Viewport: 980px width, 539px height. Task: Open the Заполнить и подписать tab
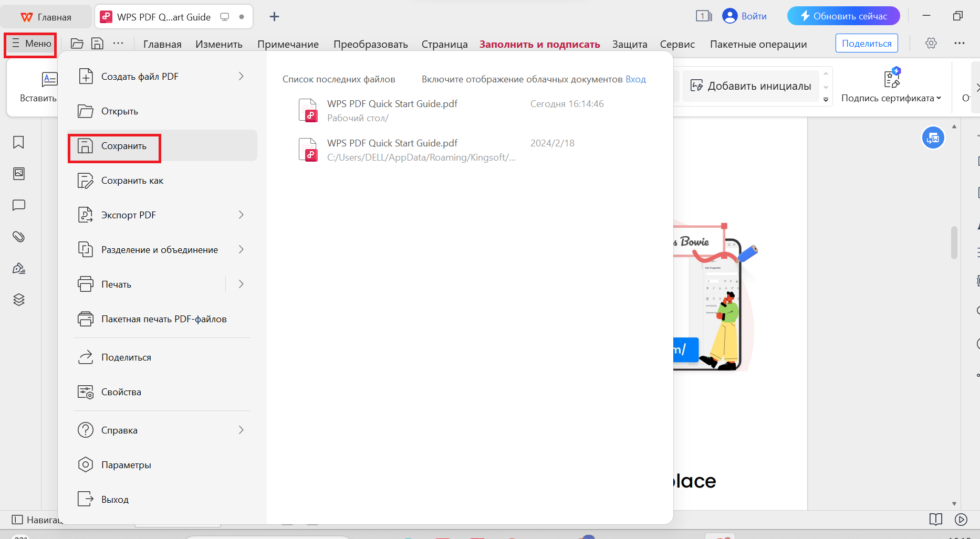pos(539,44)
